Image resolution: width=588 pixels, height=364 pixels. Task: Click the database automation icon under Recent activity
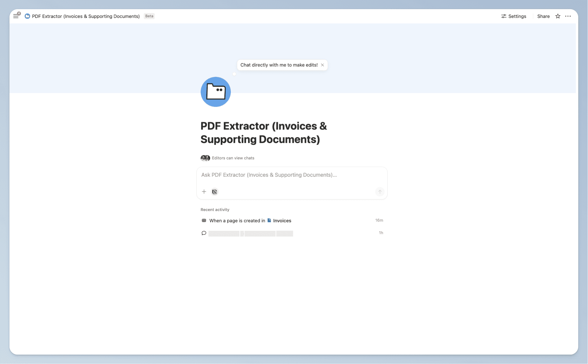203,220
